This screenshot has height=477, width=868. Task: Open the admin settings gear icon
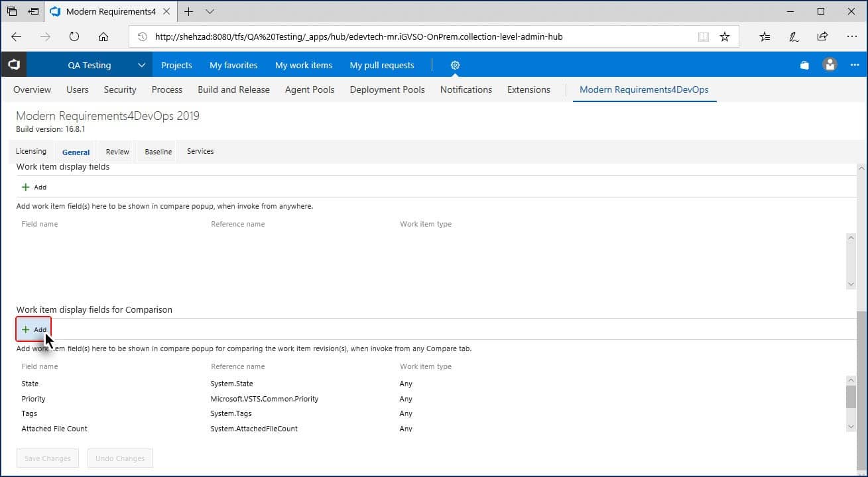tap(455, 65)
